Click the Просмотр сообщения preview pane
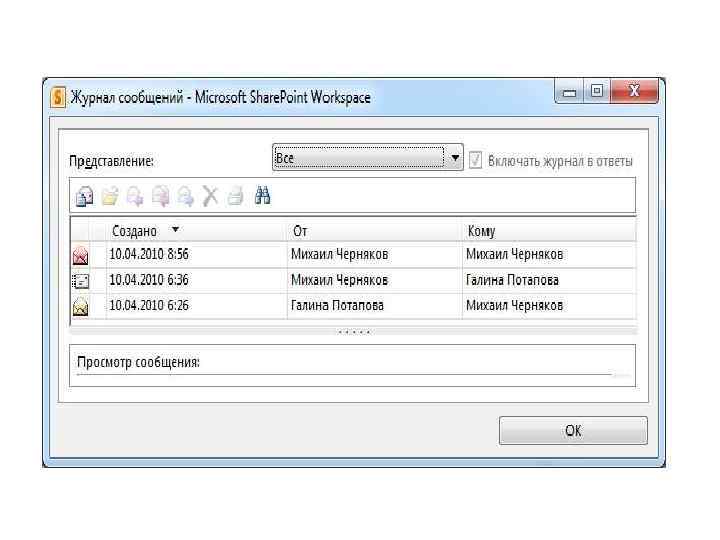 pos(353,366)
